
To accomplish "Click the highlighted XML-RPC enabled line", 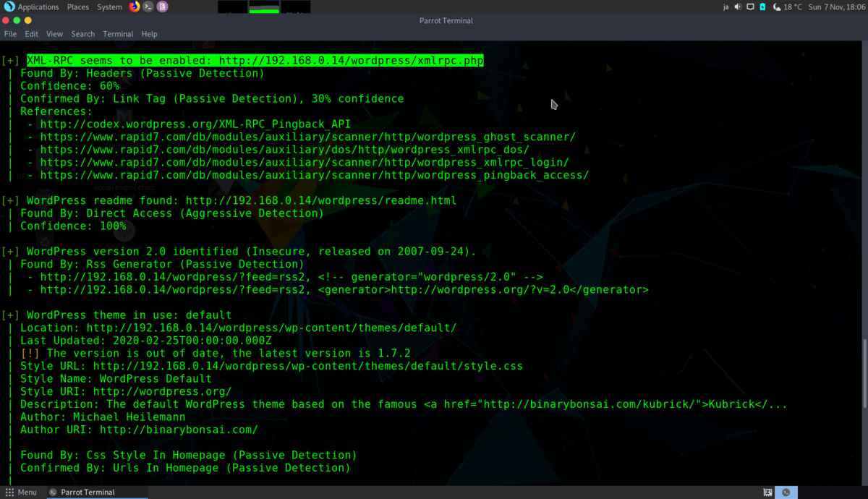I will [x=255, y=61].
